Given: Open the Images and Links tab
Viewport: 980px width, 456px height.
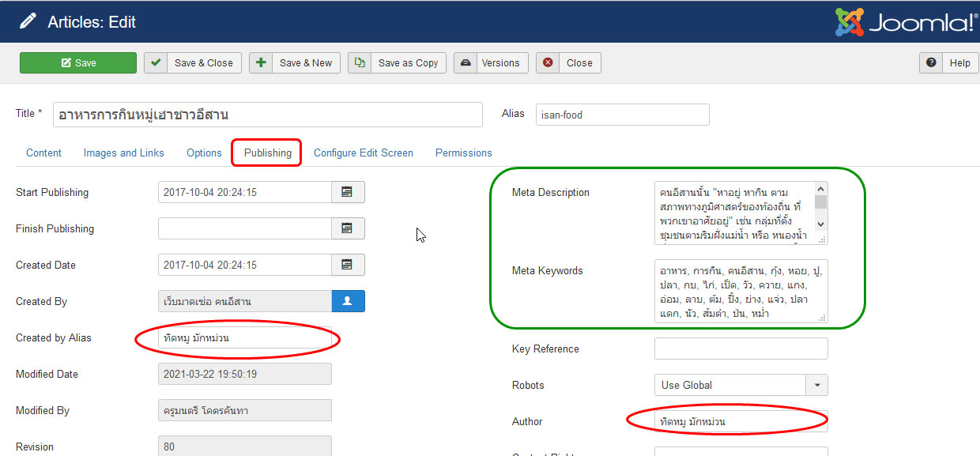Looking at the screenshot, I should click(123, 153).
